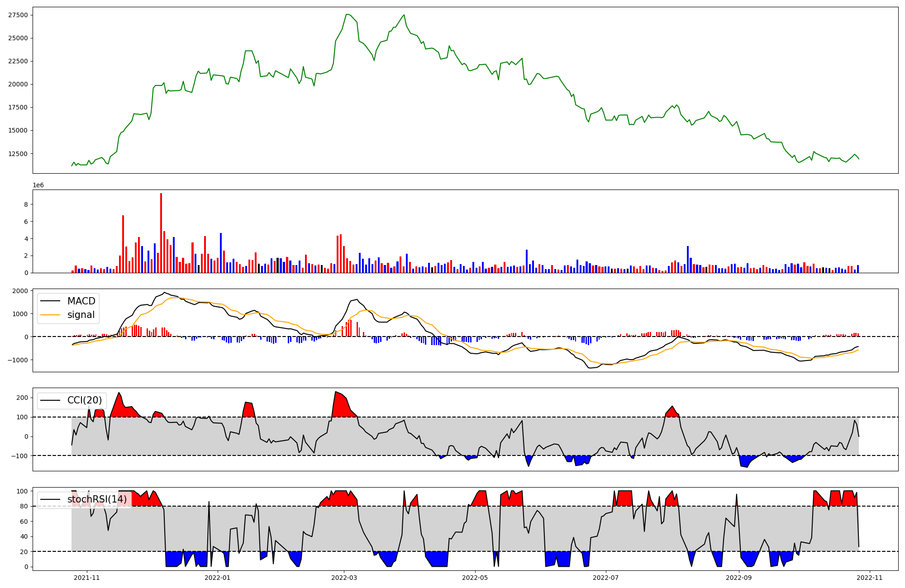905x588 pixels.
Task: Click the 2021-11 x-axis date label
Action: tap(86, 578)
